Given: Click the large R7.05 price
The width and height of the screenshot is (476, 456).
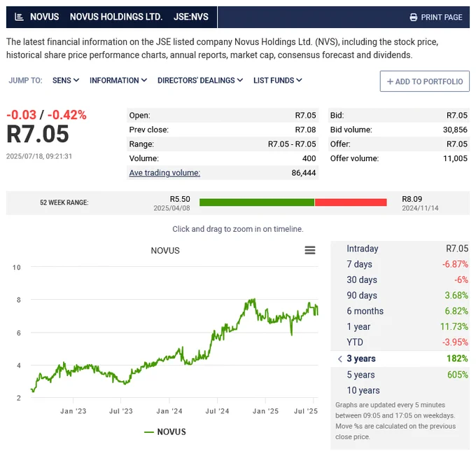Looking at the screenshot, I should [38, 134].
